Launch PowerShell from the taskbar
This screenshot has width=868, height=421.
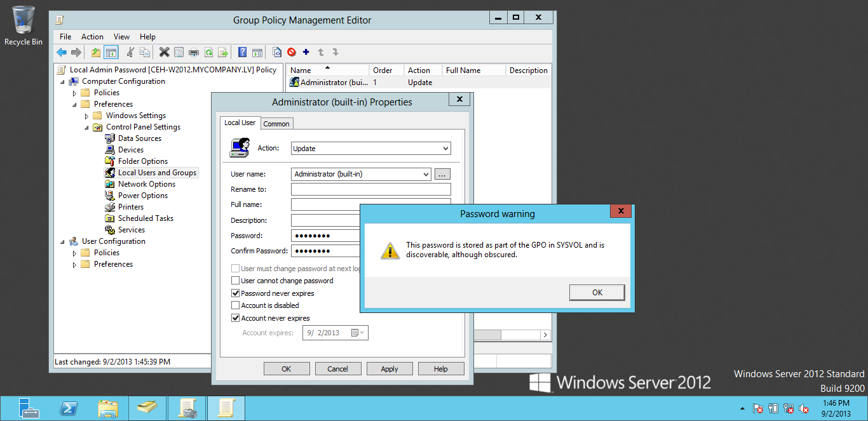coord(68,408)
